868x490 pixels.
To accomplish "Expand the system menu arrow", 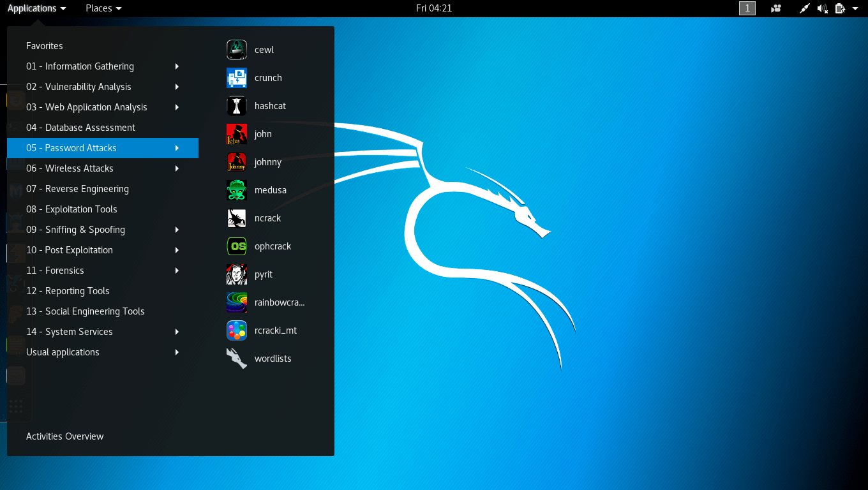I will pyautogui.click(x=855, y=8).
